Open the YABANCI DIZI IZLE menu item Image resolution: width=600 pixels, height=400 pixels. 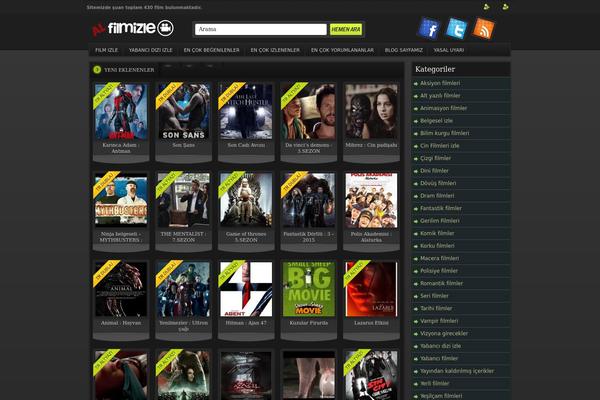coord(150,50)
